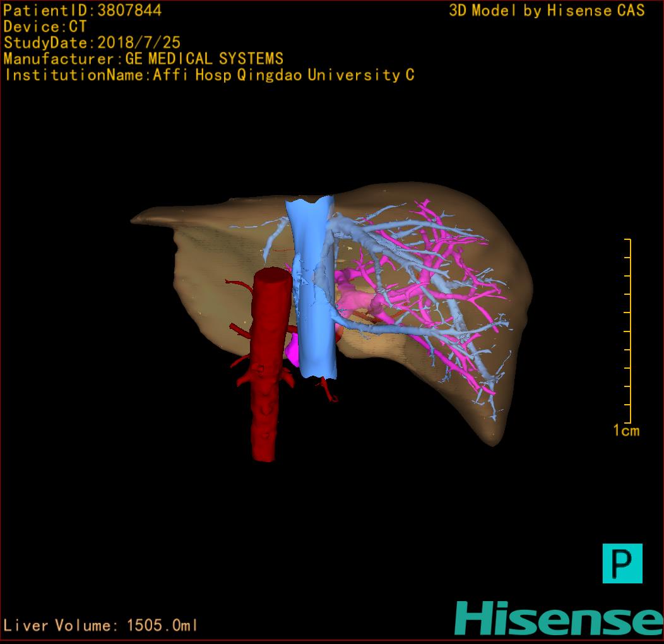Click the PatientID 3807844 text
The width and height of the screenshot is (664, 644).
[83, 10]
